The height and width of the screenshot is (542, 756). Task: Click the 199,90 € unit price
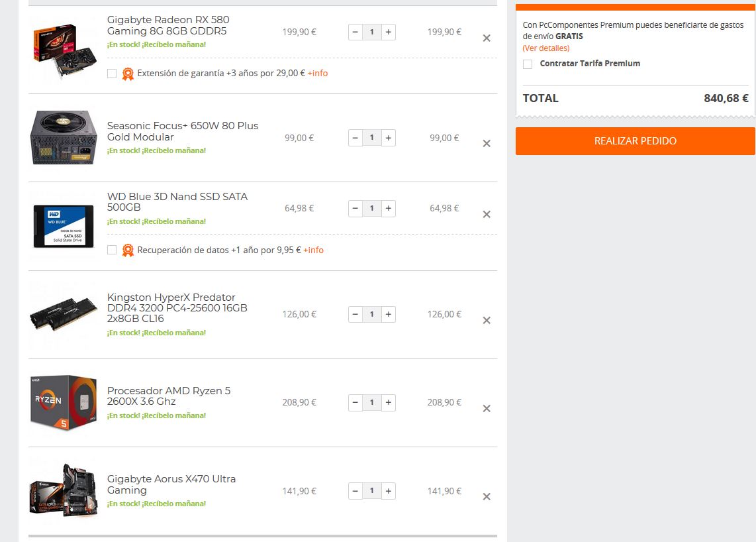pos(299,32)
